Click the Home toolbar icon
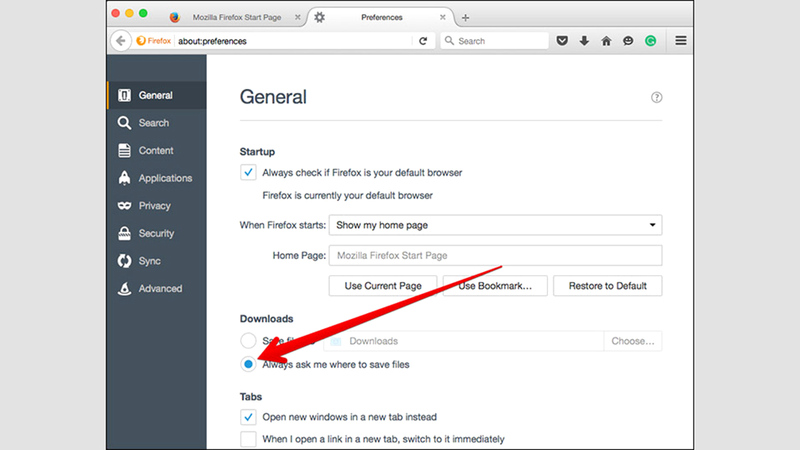Viewport: 800px width, 450px height. tap(606, 41)
